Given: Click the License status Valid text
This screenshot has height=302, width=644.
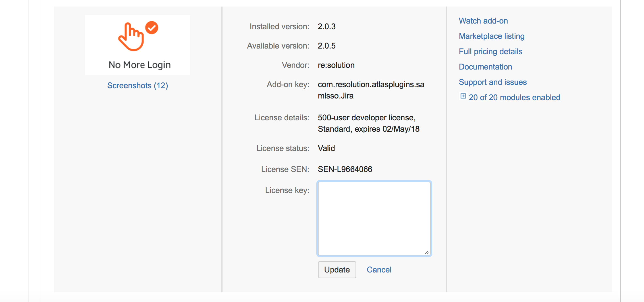Looking at the screenshot, I should coord(326,148).
